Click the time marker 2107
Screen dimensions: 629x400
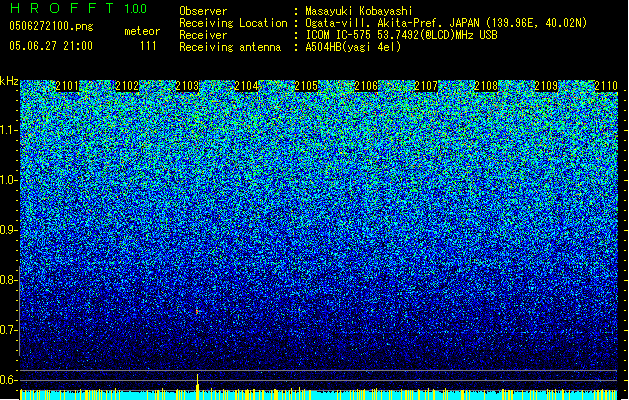426,86
